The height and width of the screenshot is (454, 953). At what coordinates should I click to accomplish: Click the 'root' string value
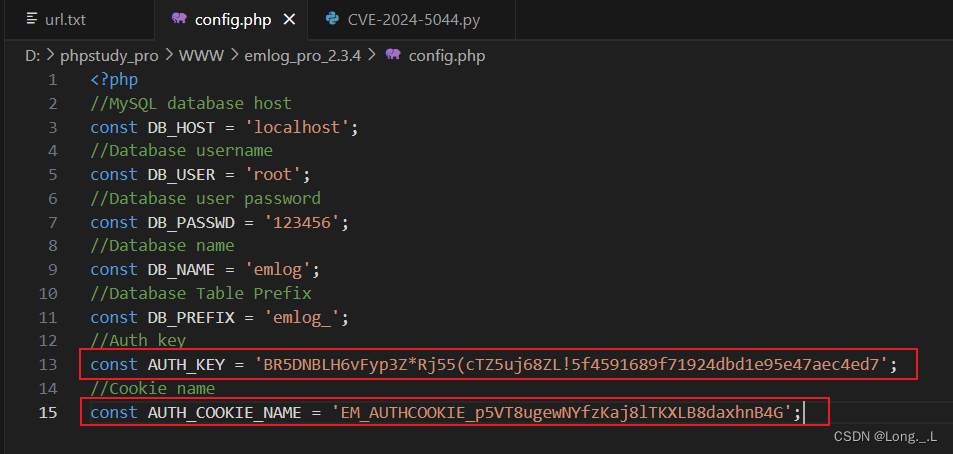point(273,175)
